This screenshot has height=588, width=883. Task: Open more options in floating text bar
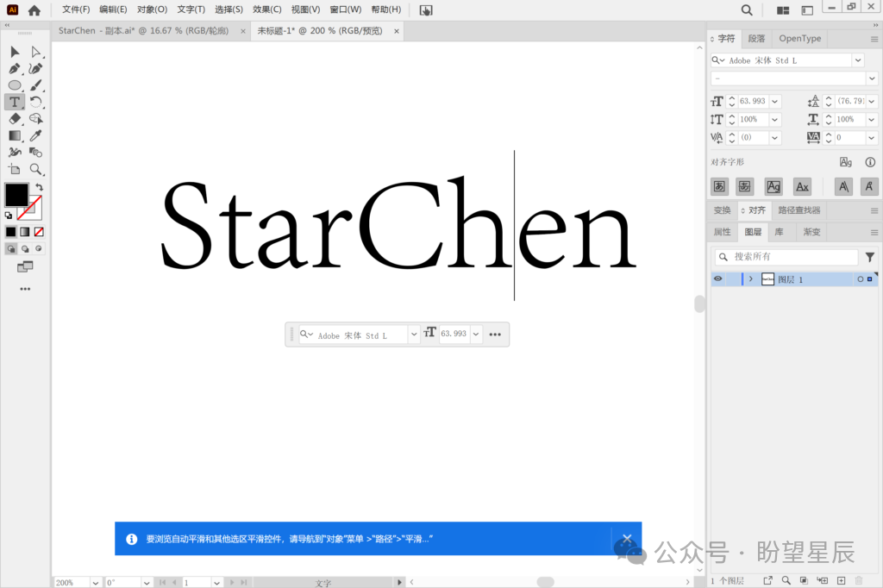[495, 335]
